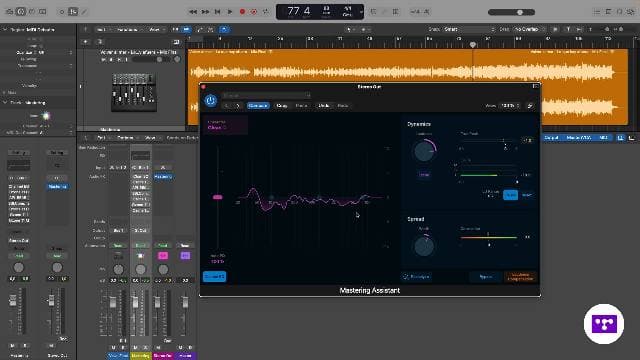Open the mixer channel strip icon thumbnail

click(x=134, y=92)
